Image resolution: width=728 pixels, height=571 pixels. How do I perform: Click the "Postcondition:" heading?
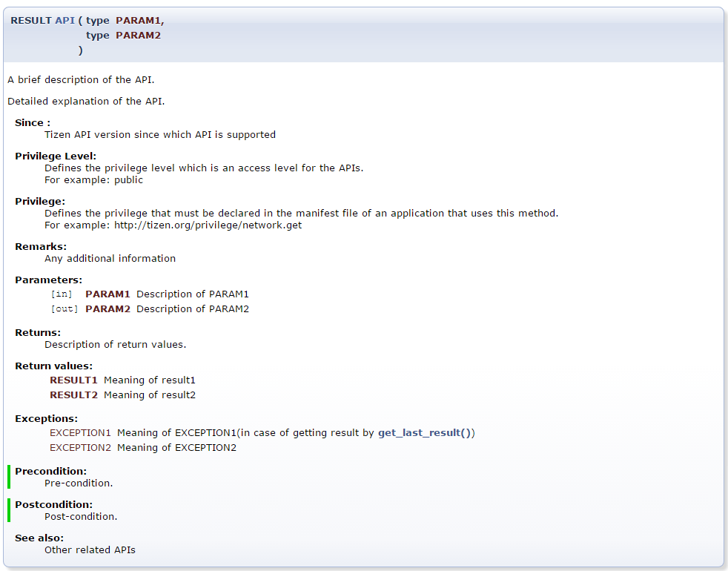tap(53, 504)
